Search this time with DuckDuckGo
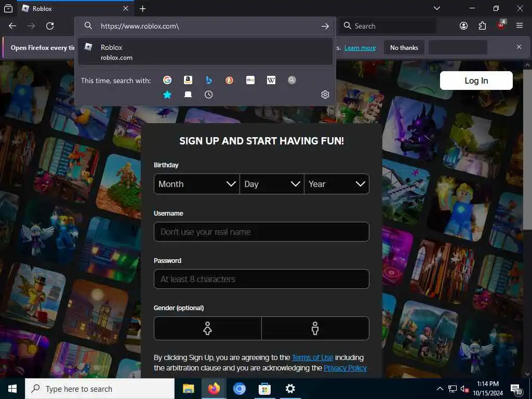 [x=229, y=80]
